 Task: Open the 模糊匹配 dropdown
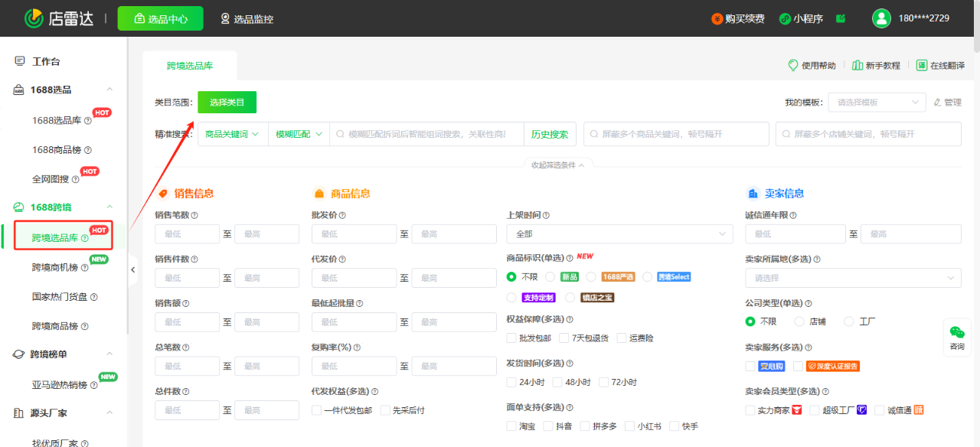click(x=299, y=134)
